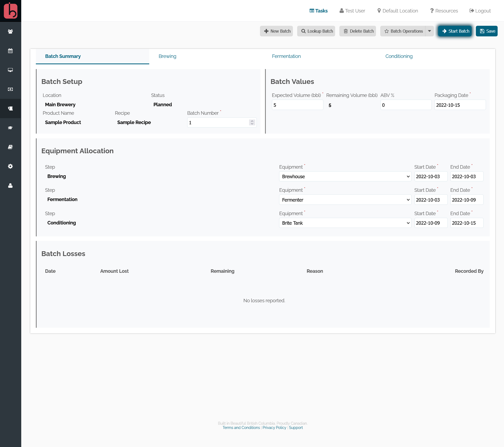
Task: Click the Delete Batch button
Action: (x=358, y=31)
